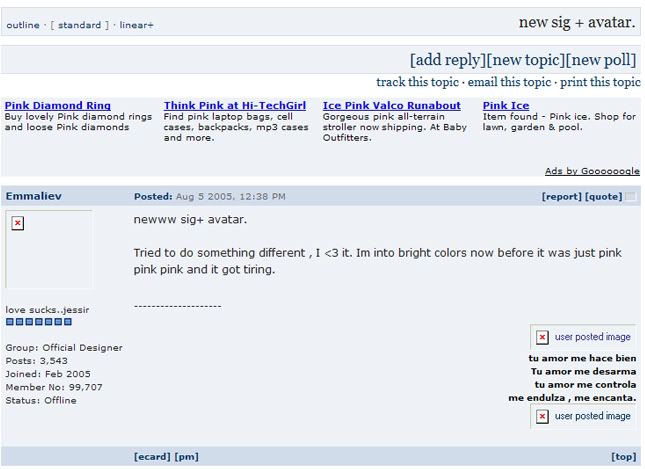This screenshot has height=469, width=645.
Task: Click 'Joined: Feb 2005' text
Action: [x=48, y=374]
